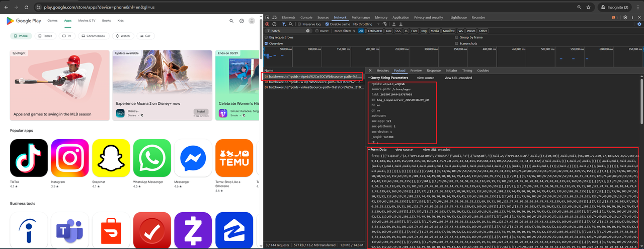Screen dimensions: 644x249
Task: Filter requests by JS type
Action: (406, 31)
